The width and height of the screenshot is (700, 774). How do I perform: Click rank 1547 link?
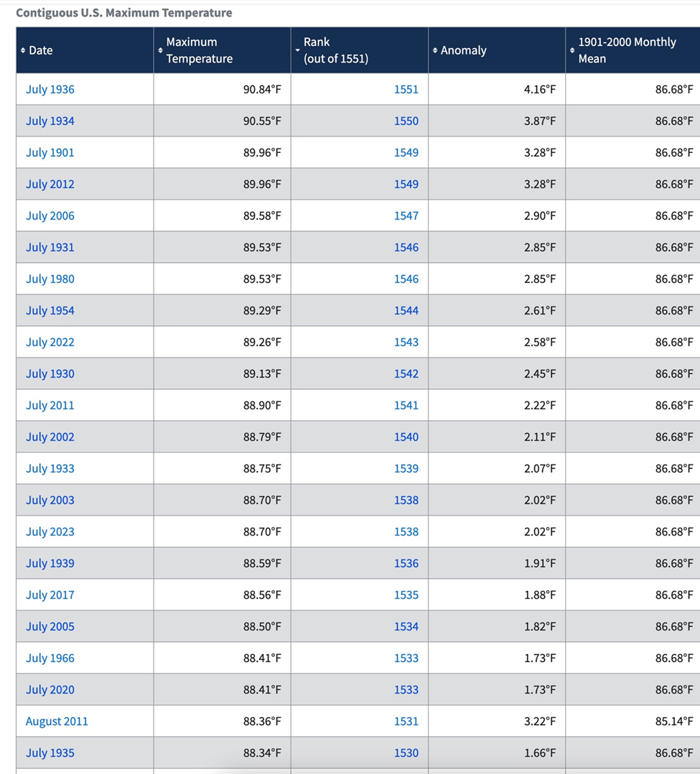406,215
